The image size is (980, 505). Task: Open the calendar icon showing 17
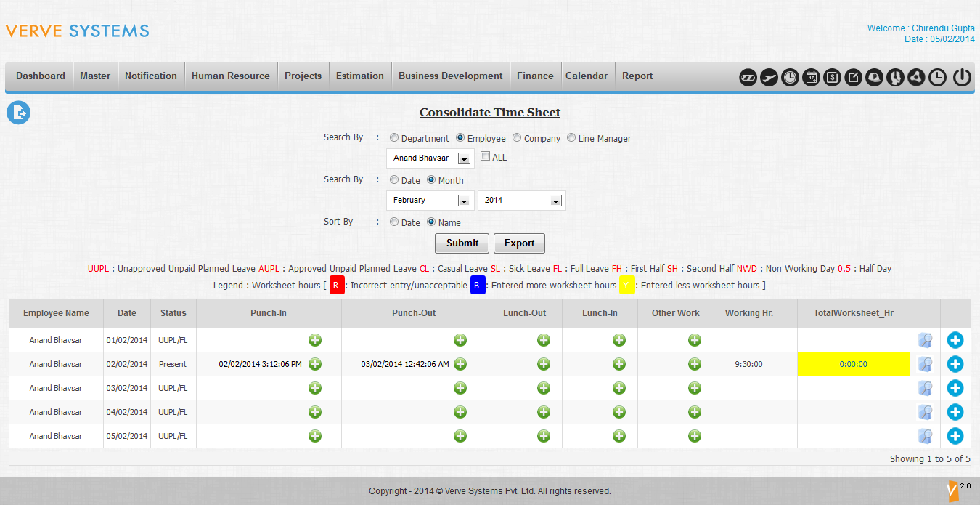tap(812, 77)
